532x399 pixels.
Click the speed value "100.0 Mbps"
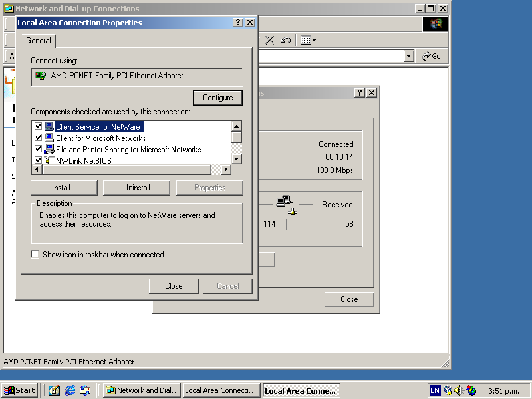[334, 170]
